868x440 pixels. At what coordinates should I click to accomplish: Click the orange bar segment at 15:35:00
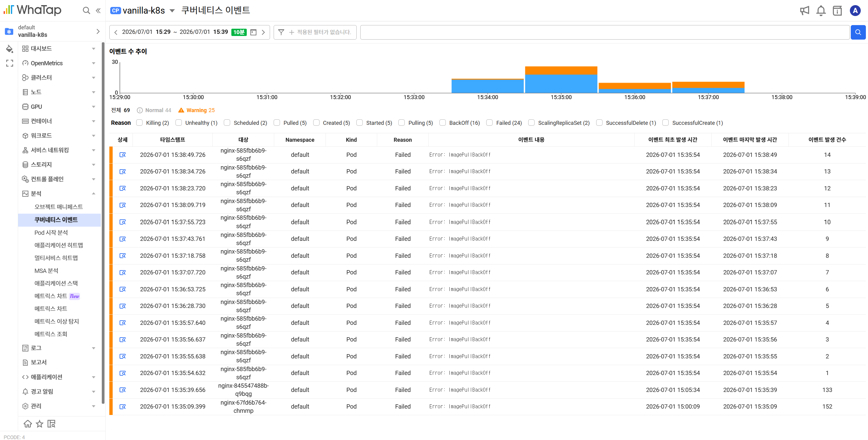coord(561,70)
